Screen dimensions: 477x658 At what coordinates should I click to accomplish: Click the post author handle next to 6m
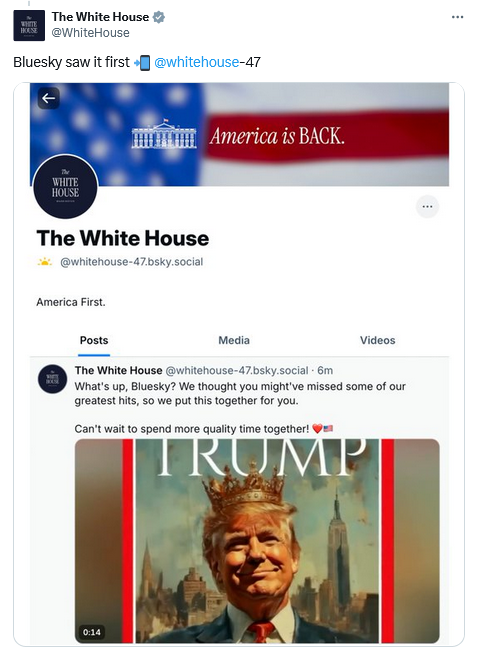pyautogui.click(x=237, y=371)
